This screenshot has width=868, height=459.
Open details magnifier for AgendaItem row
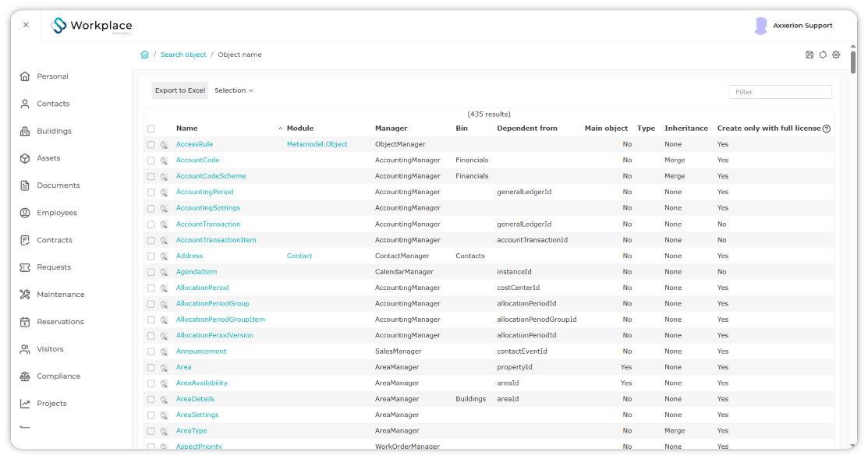click(164, 273)
